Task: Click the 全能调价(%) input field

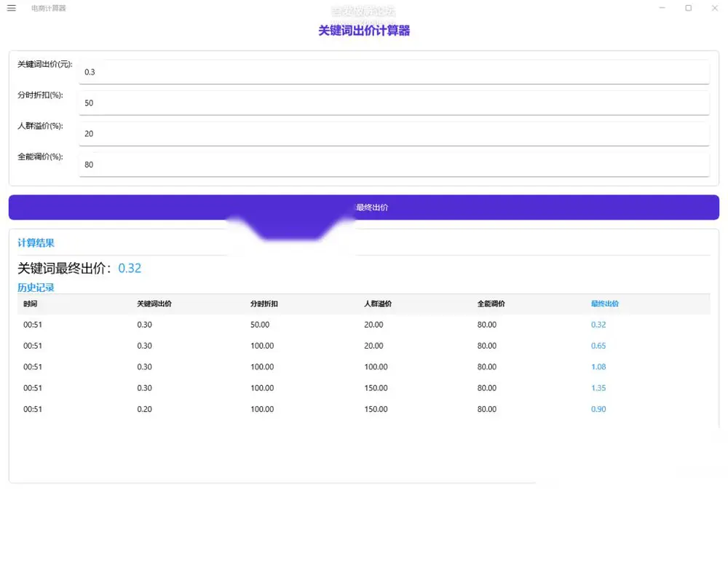Action: tap(394, 165)
